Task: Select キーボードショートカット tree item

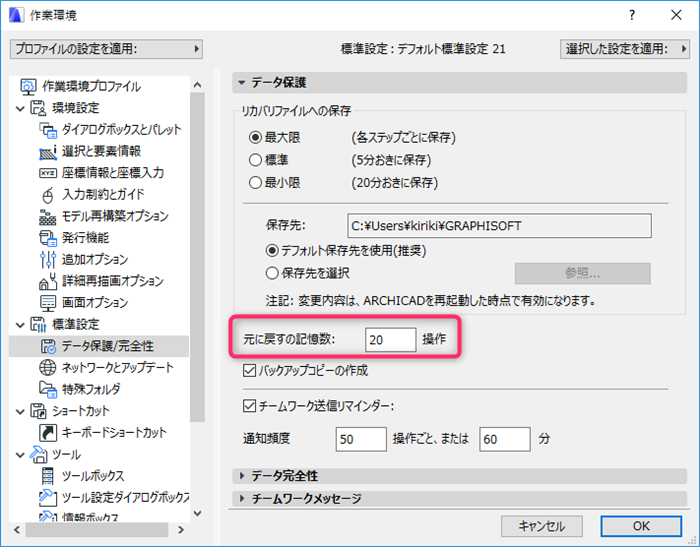Action: click(114, 433)
